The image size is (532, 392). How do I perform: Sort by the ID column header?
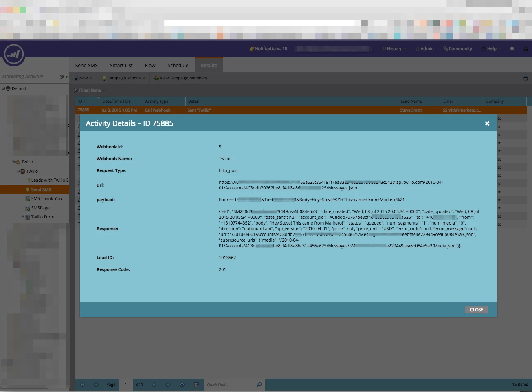click(x=88, y=101)
